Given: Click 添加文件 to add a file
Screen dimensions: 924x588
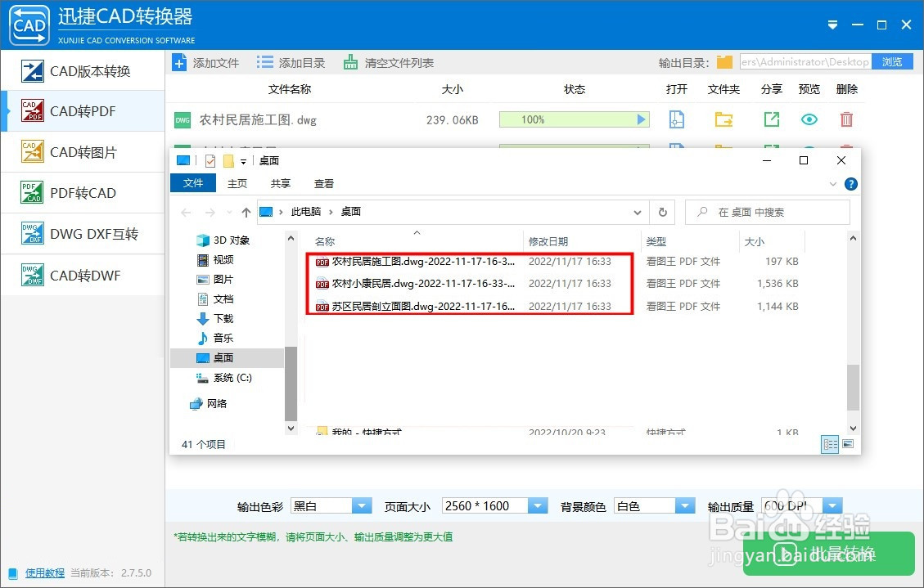Looking at the screenshot, I should (x=205, y=62).
